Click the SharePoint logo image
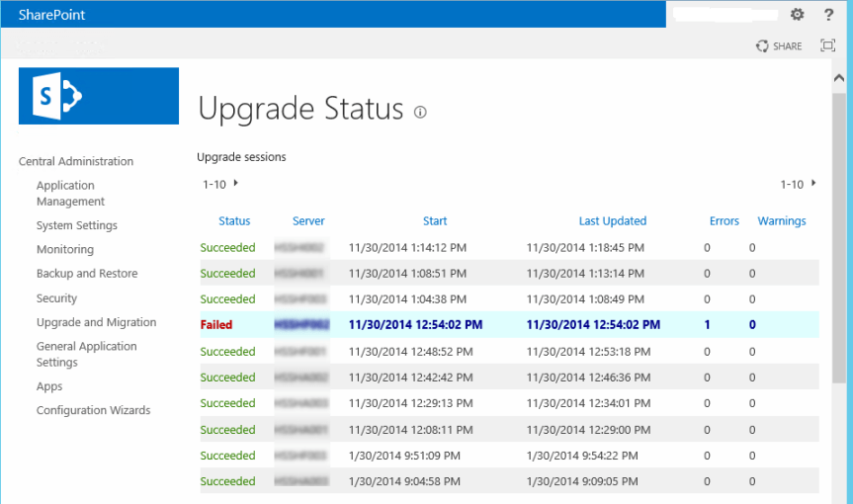Image resolution: width=853 pixels, height=504 pixels. pos(99,96)
